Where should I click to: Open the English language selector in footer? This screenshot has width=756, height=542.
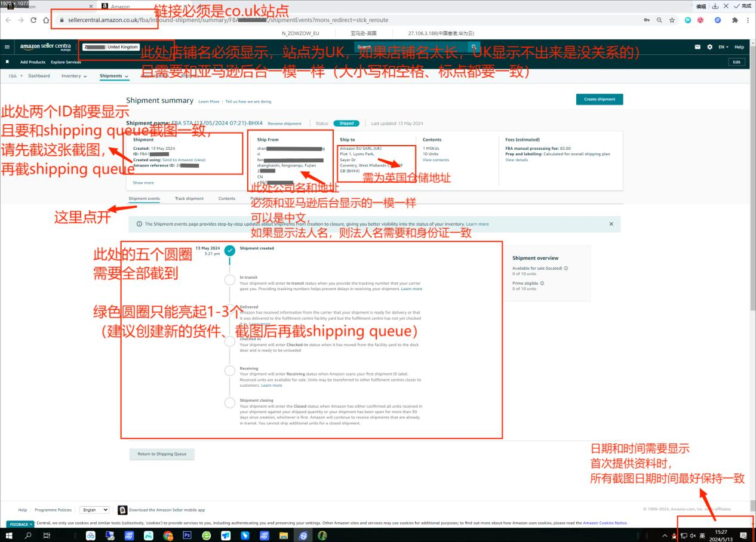(95, 510)
